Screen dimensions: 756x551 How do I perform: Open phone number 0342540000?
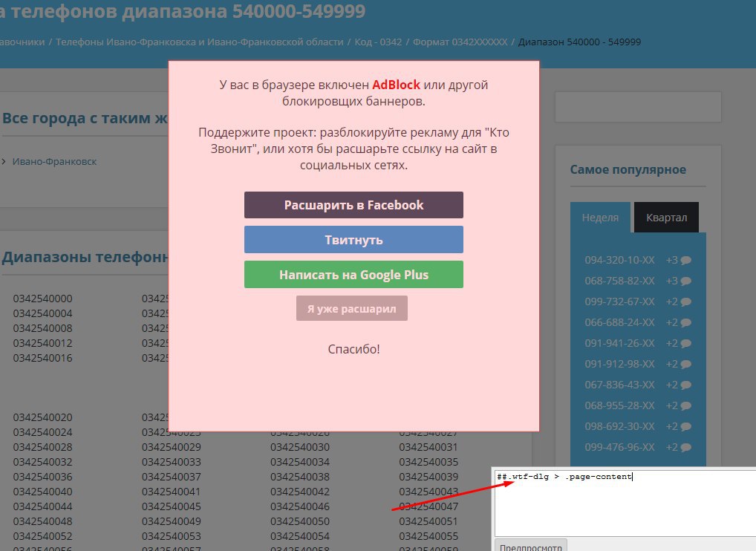click(x=42, y=299)
